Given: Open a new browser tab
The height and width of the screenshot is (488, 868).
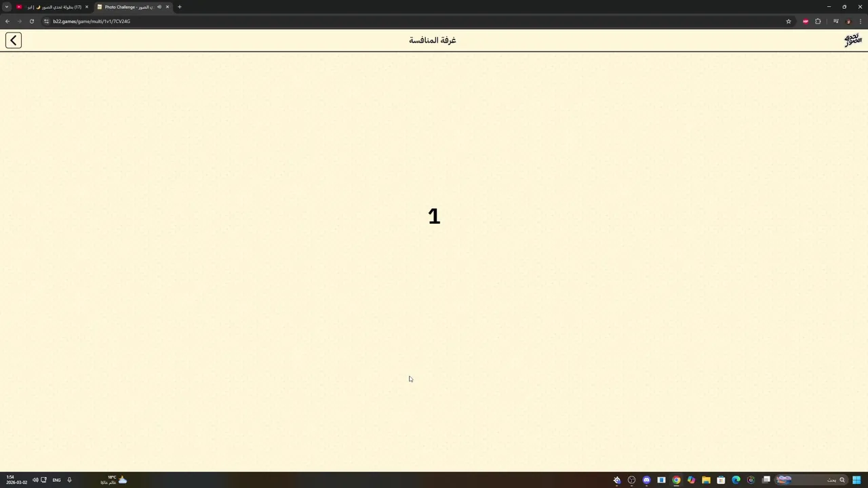Looking at the screenshot, I should (180, 7).
